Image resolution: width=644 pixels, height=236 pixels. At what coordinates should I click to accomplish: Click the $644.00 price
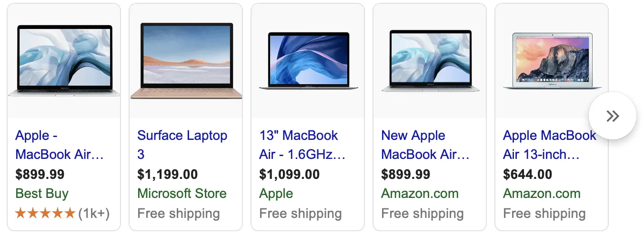(527, 174)
